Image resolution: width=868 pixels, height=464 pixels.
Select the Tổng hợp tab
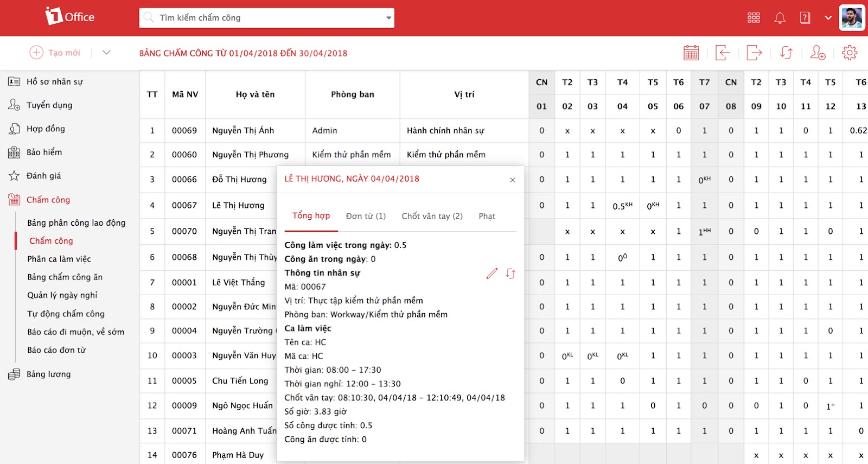(x=311, y=215)
